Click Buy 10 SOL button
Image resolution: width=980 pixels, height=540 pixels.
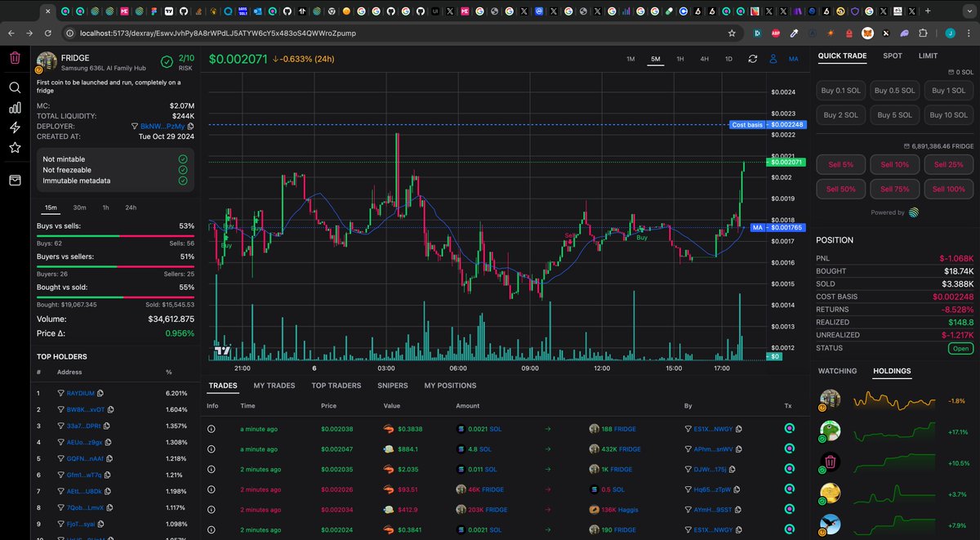point(949,115)
